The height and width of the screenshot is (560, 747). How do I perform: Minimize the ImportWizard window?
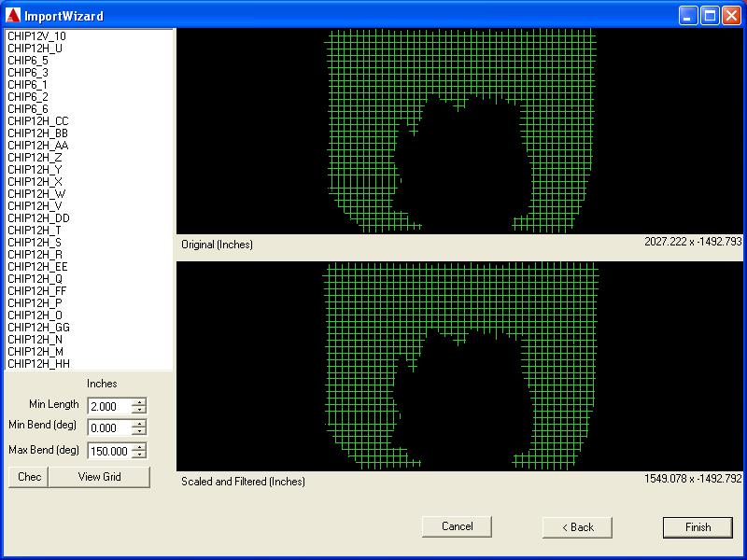tap(687, 16)
